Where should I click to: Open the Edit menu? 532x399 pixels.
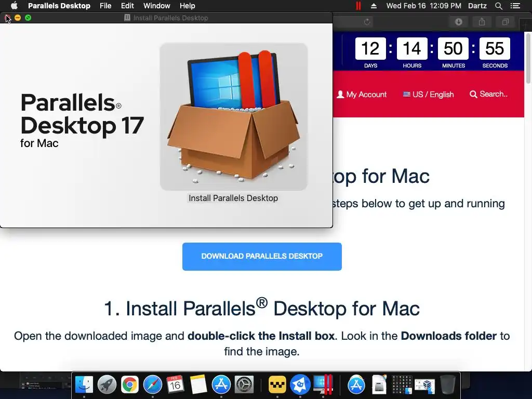tap(127, 6)
